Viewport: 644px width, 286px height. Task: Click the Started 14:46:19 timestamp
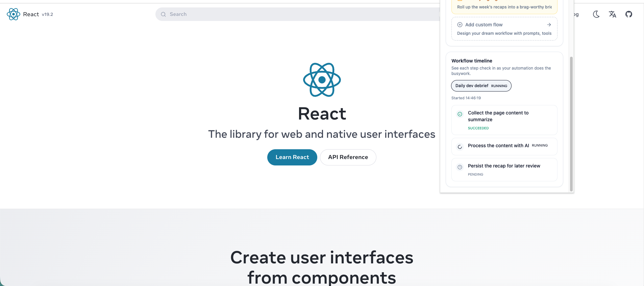(x=466, y=98)
